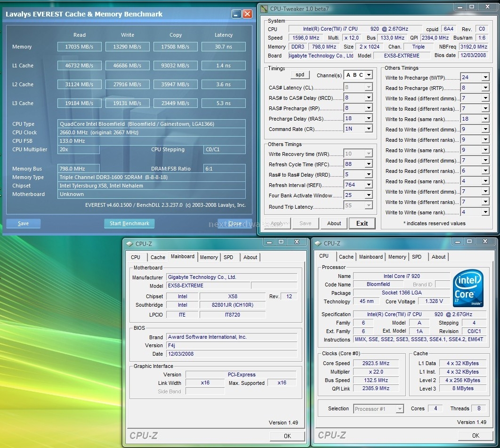The height and width of the screenshot is (448, 500).
Task: Click the Mainboard CPU-Z window title icon
Action: (129, 244)
